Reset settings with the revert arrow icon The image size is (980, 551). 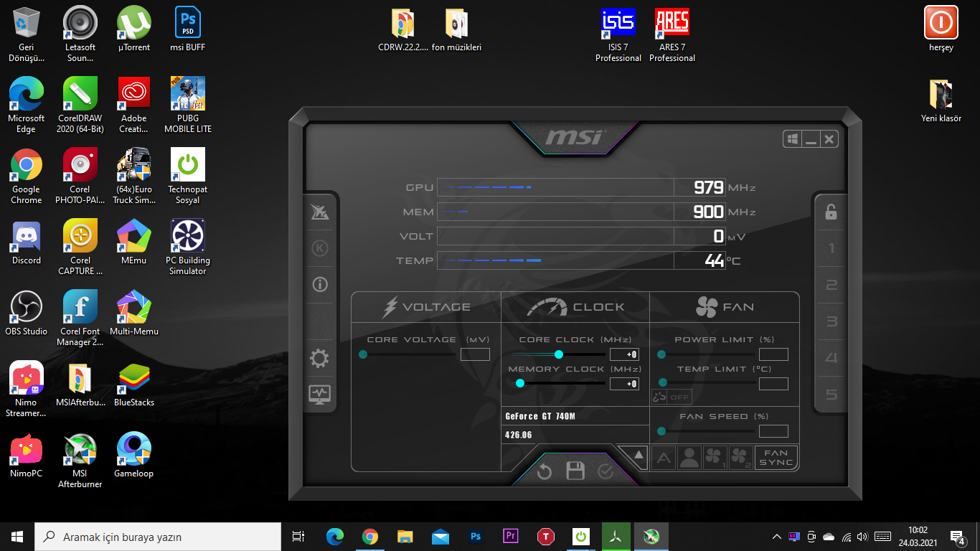(545, 471)
